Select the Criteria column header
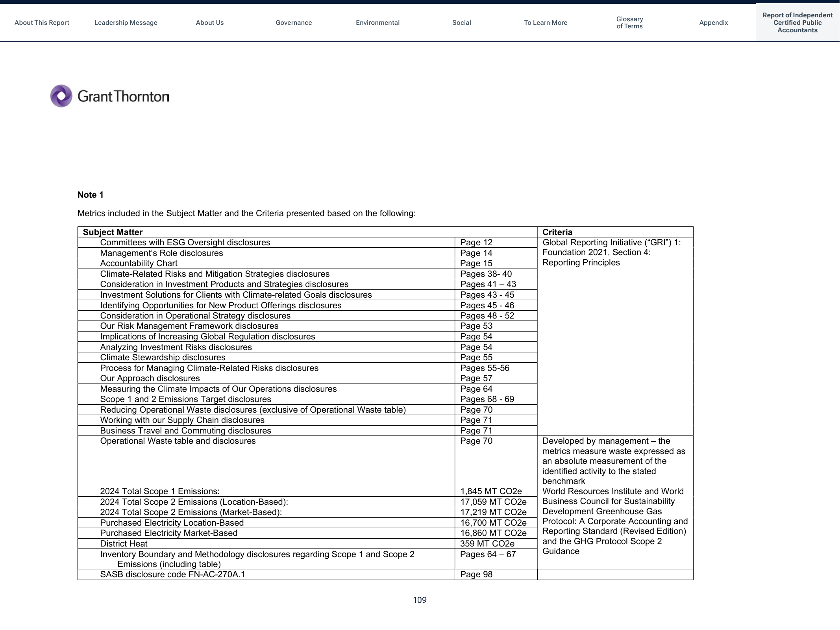This screenshot has width=840, height=630. [x=557, y=232]
